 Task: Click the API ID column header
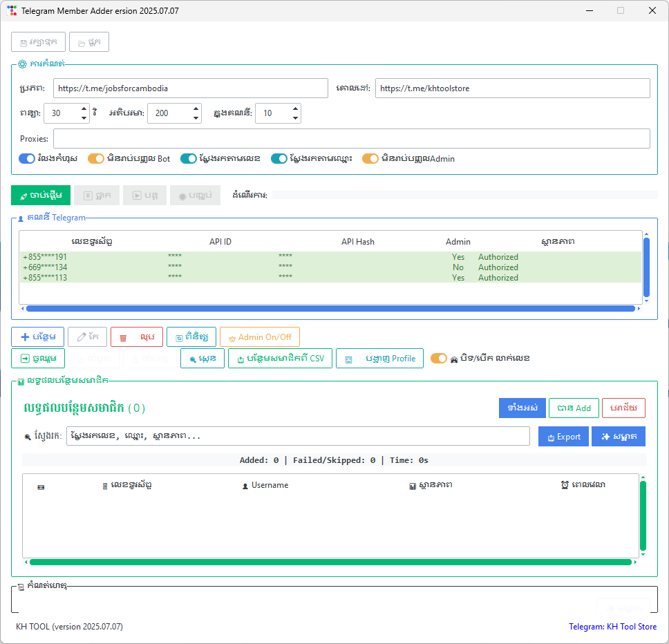220,241
